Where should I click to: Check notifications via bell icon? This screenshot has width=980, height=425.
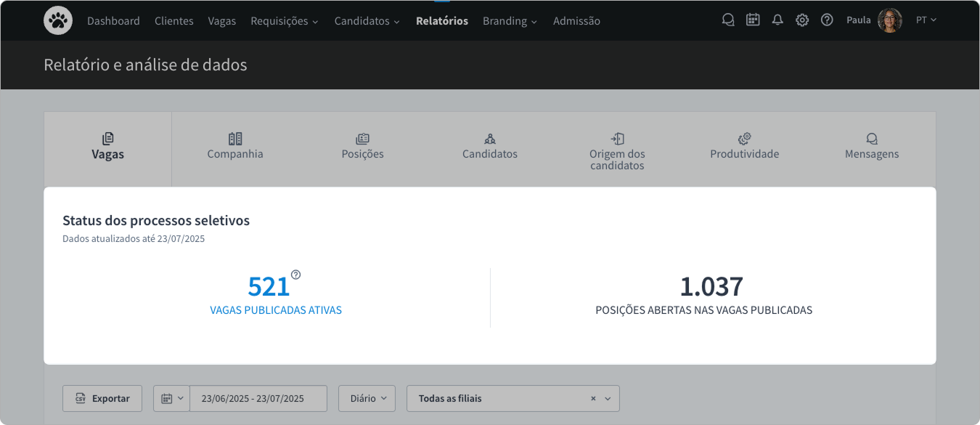[x=777, y=20]
